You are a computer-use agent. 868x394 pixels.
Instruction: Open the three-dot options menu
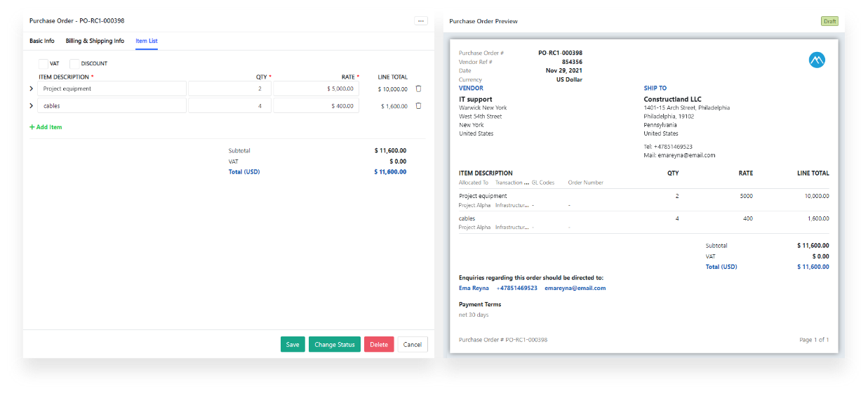click(421, 21)
